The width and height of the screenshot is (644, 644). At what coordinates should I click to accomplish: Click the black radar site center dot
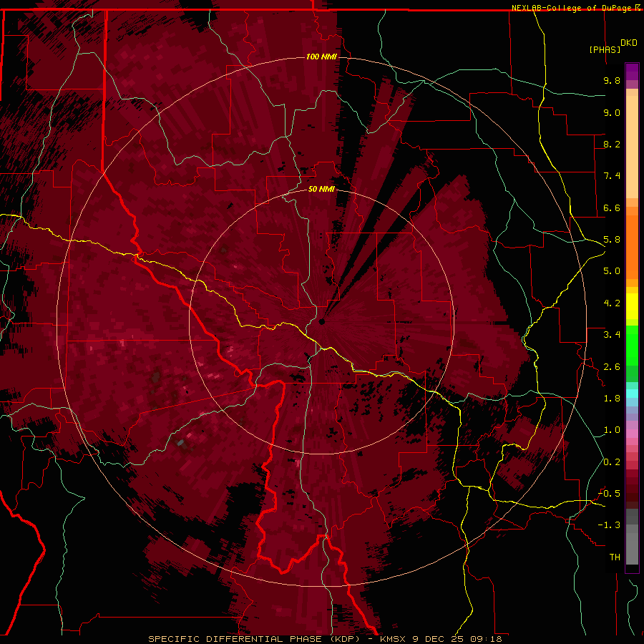pyautogui.click(x=322, y=321)
